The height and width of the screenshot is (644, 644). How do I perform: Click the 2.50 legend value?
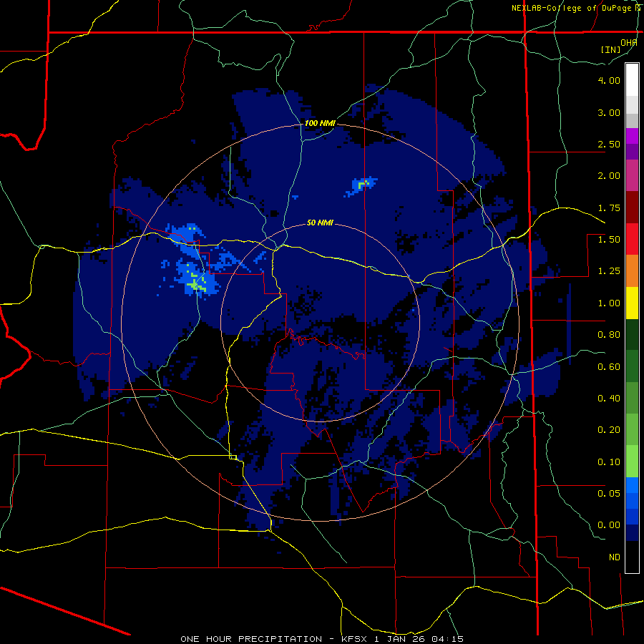click(609, 144)
